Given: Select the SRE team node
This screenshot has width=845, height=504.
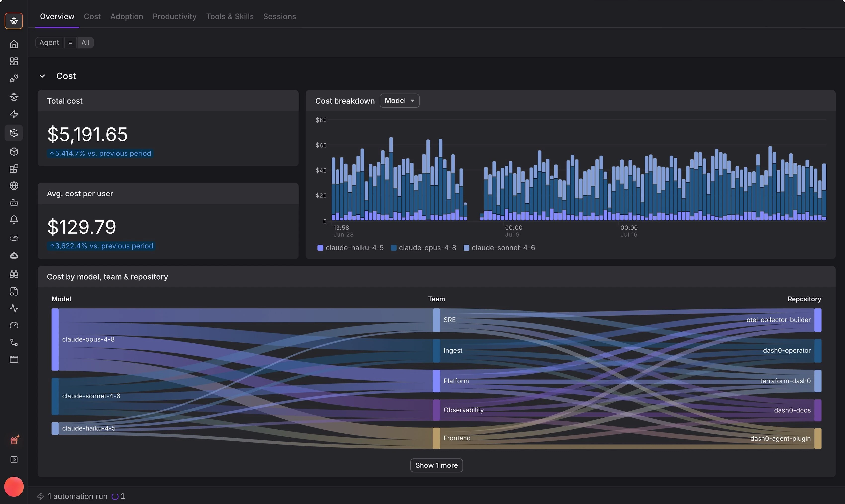Looking at the screenshot, I should [436, 320].
